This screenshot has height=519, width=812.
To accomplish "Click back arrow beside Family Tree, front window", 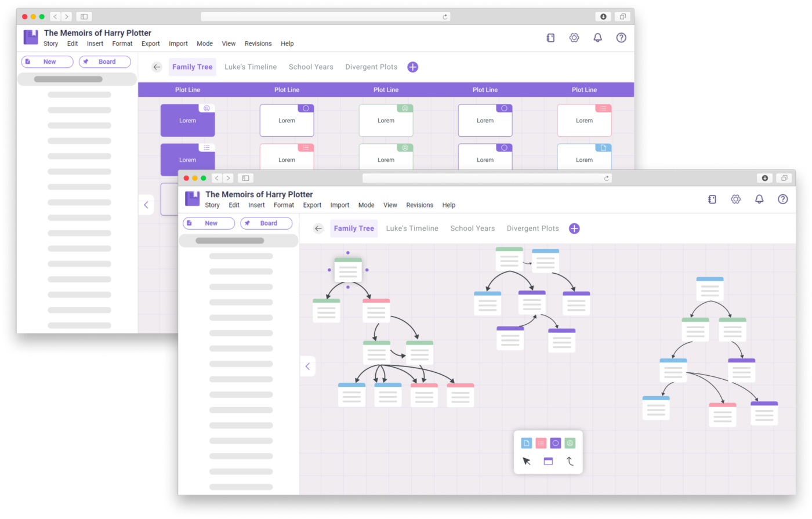I will pyautogui.click(x=318, y=228).
